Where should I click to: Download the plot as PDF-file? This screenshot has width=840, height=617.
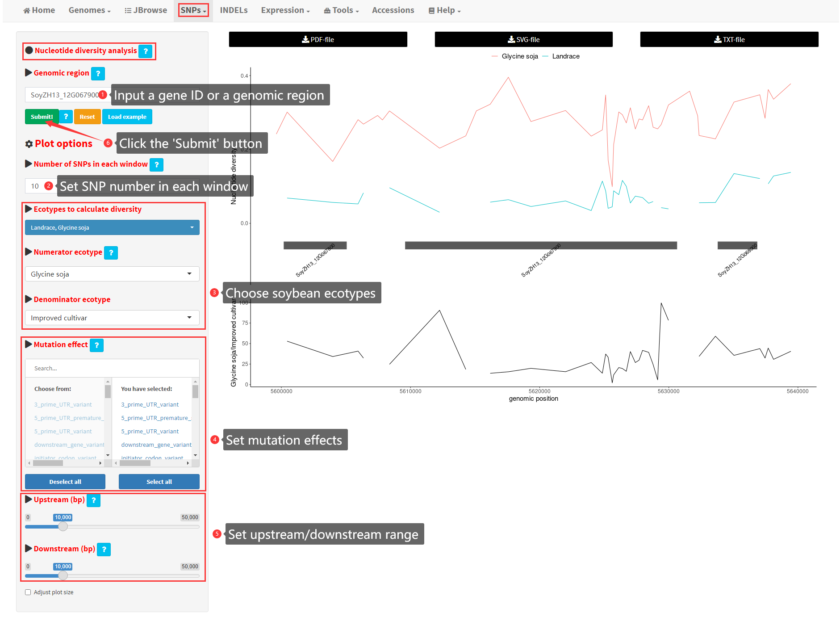(x=318, y=39)
